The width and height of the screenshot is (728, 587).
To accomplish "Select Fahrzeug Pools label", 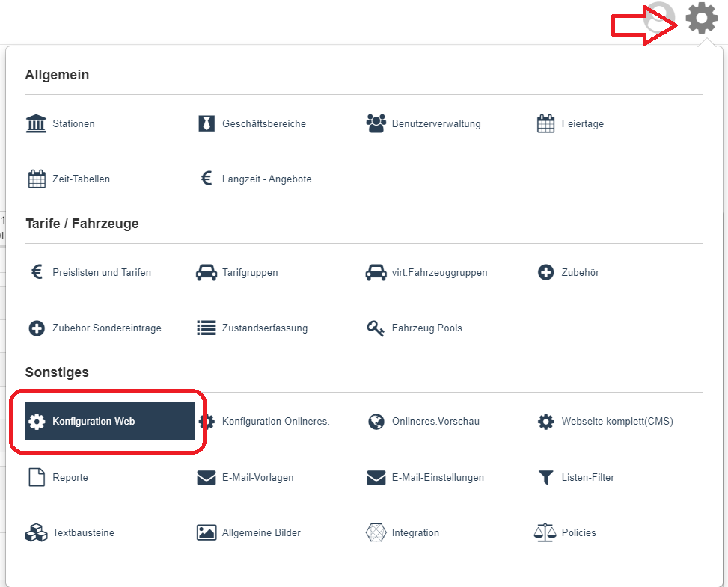I will [426, 328].
